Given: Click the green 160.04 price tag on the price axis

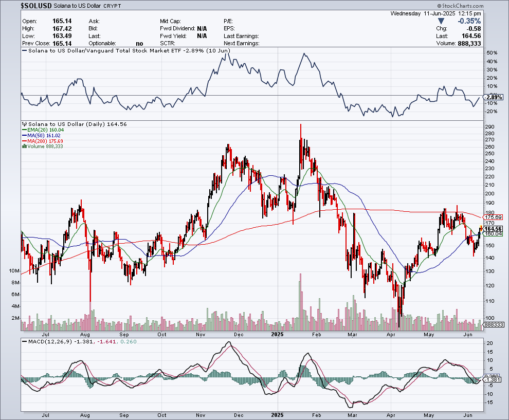Looking at the screenshot, I should pyautogui.click(x=494, y=234).
